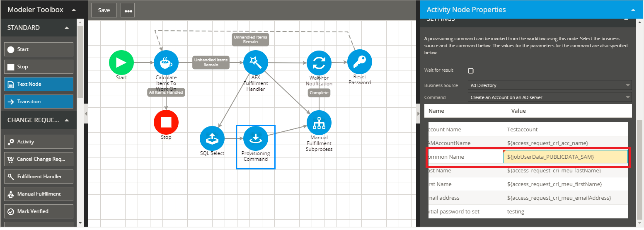Click the Manual Fulfillment Subprocess node
The height and width of the screenshot is (230, 644).
point(319,123)
